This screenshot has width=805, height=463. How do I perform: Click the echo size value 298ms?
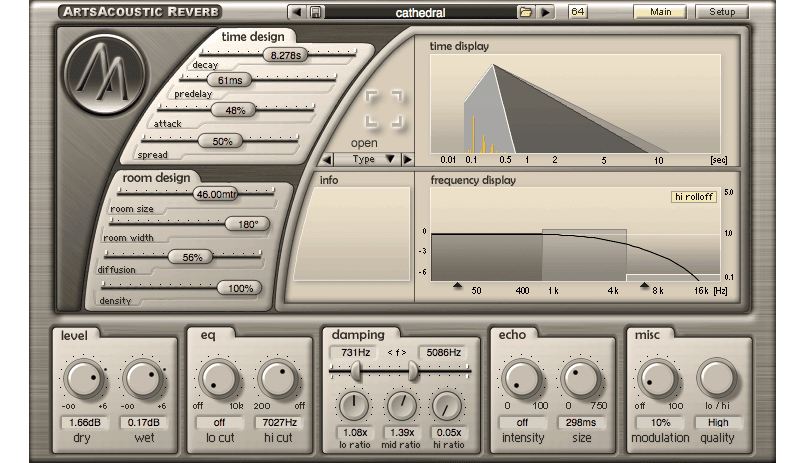(x=581, y=422)
